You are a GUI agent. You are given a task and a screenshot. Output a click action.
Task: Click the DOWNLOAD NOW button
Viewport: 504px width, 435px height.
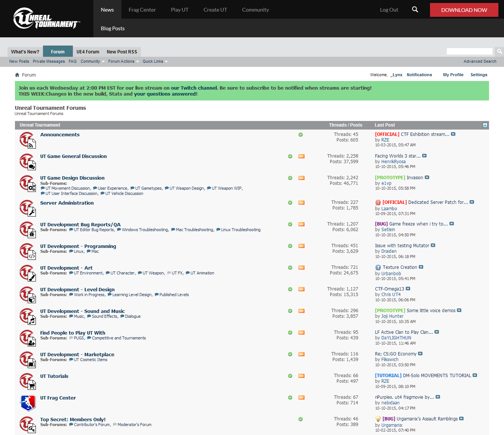[464, 10]
